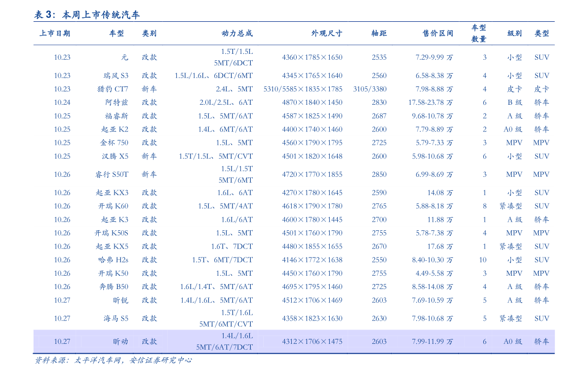This screenshot has height=374, width=588.
Task: Click price range 17.58-23.78 万
Action: coord(431,102)
